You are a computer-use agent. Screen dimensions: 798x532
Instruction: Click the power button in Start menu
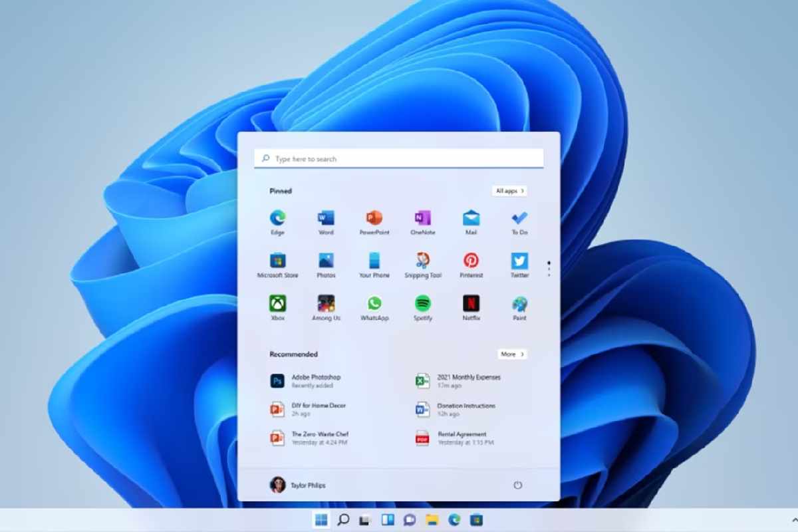pyautogui.click(x=517, y=485)
